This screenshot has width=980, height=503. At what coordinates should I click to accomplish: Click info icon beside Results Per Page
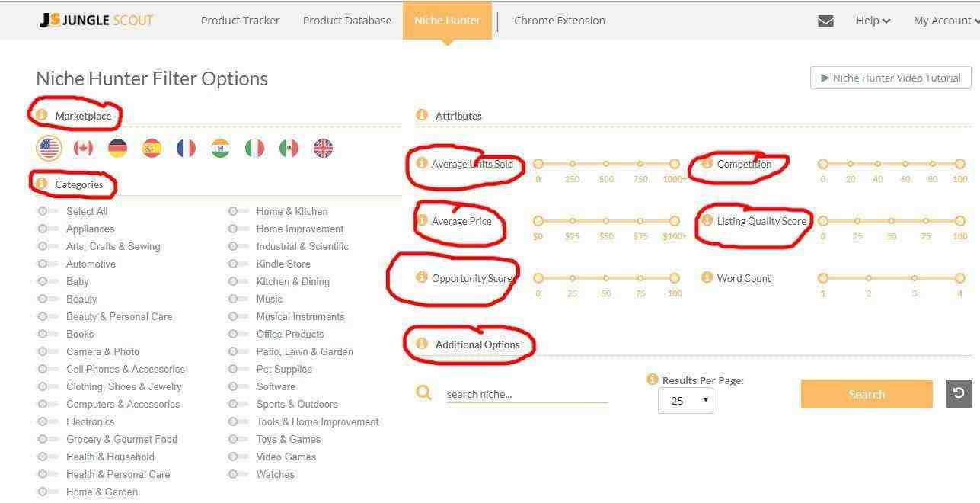(652, 380)
